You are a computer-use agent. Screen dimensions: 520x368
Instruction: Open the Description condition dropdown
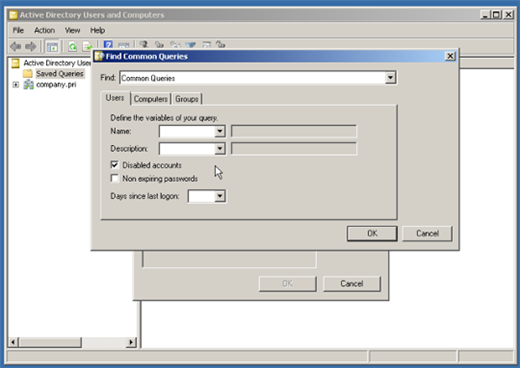pos(219,148)
